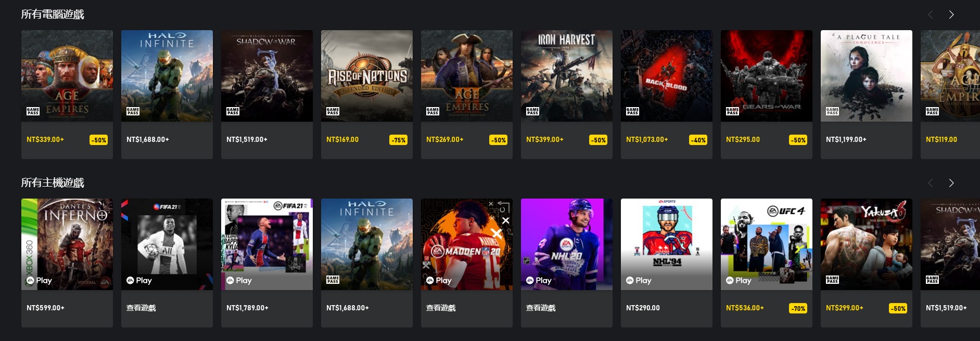Open Rise of Nations Extended Edition thumbnail
The image size is (980, 341).
367,76
